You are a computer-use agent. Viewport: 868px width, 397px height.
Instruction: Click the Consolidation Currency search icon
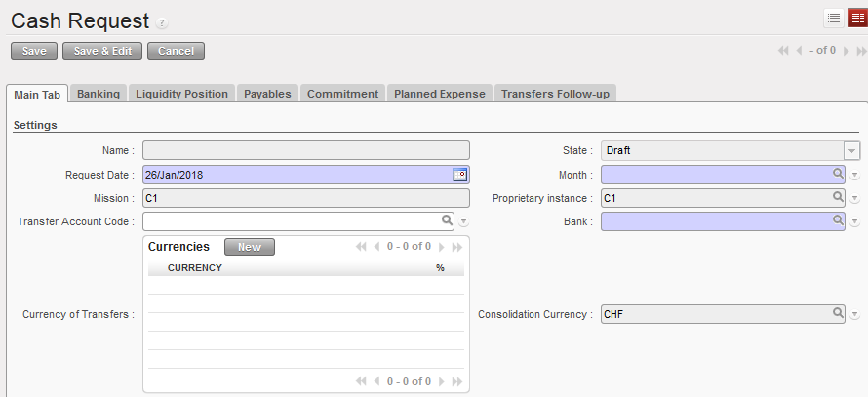pos(838,314)
